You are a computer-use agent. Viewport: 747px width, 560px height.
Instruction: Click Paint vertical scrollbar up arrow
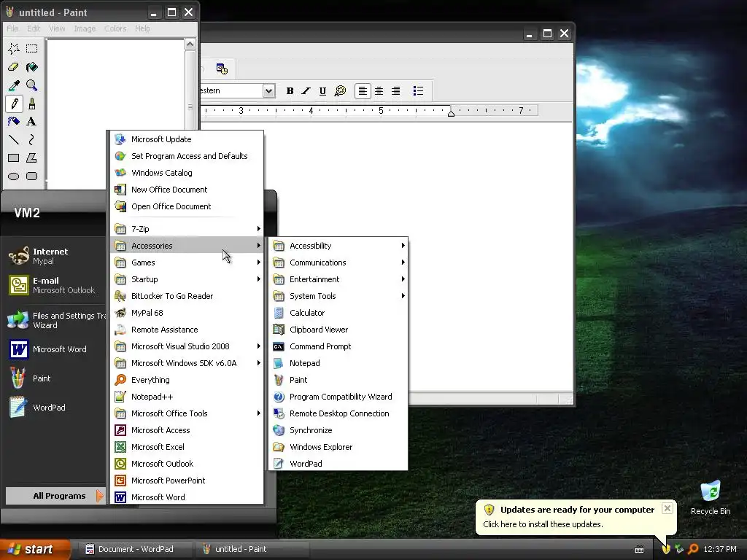[x=190, y=44]
